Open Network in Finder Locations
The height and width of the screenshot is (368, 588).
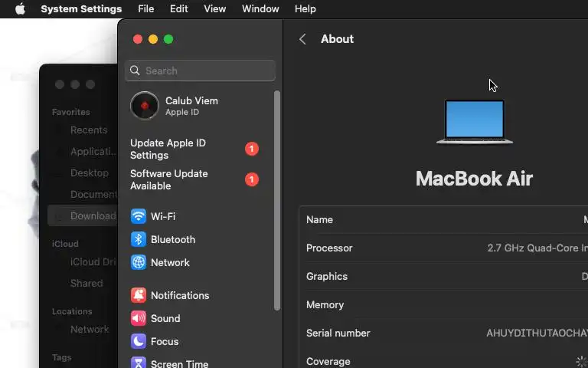point(90,330)
